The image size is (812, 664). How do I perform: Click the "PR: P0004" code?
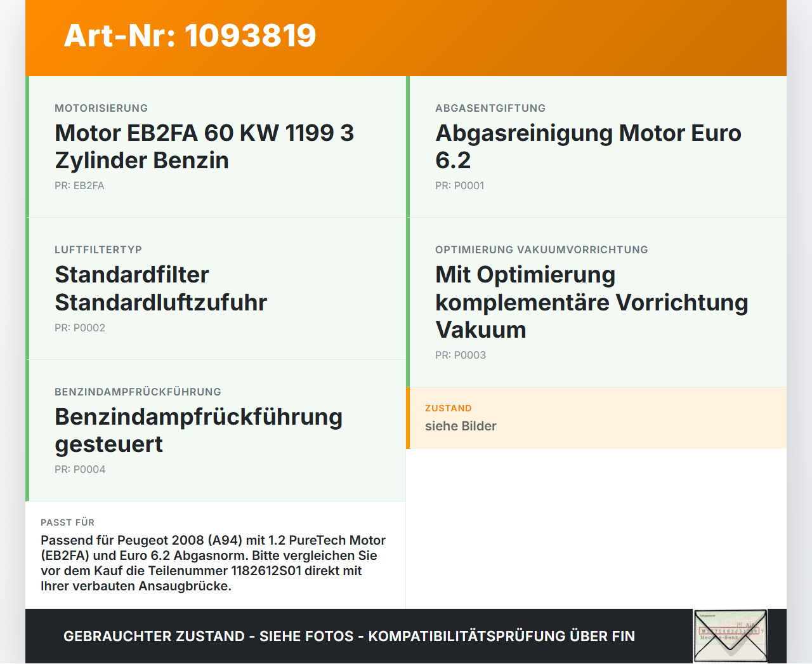[x=80, y=470]
